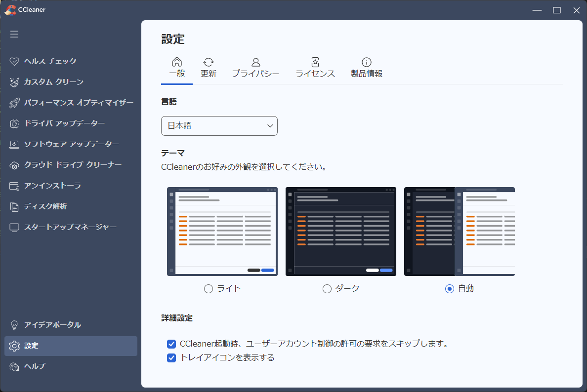The height and width of the screenshot is (392, 587).
Task: Maximize the CCleaner window
Action: coord(557,10)
